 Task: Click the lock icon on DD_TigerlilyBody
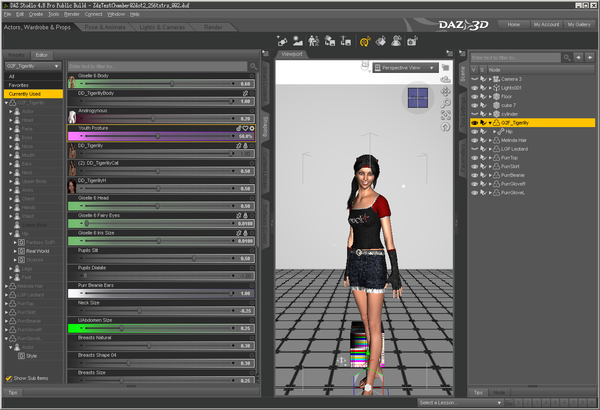(x=245, y=93)
